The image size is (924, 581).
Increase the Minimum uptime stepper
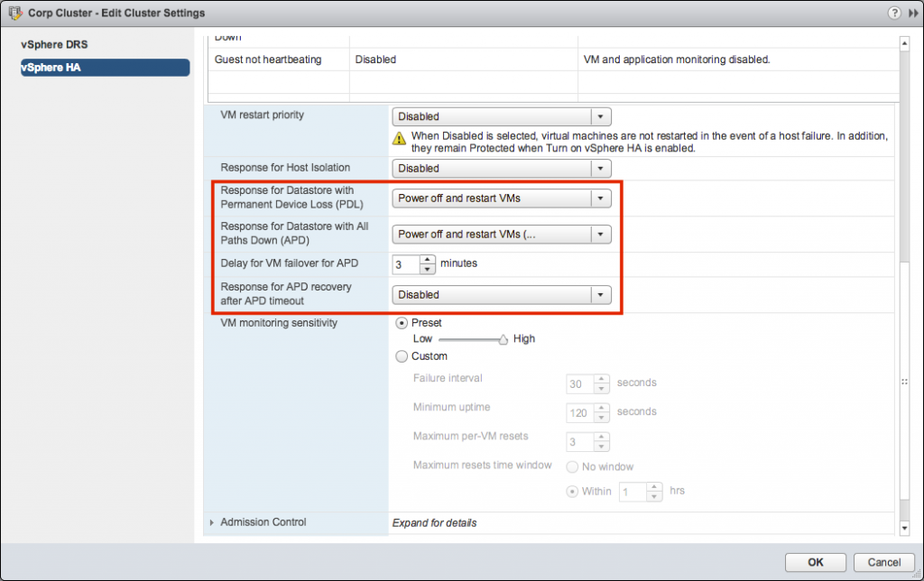tap(602, 409)
